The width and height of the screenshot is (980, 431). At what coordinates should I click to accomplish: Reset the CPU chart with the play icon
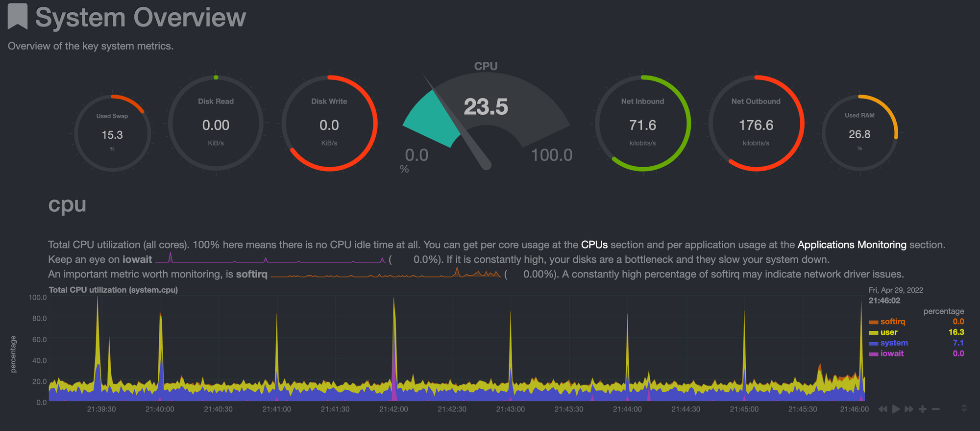click(x=896, y=409)
